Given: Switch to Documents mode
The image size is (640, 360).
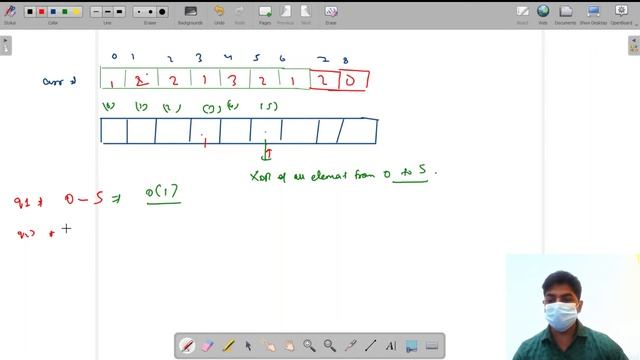Looking at the screenshot, I should (565, 15).
